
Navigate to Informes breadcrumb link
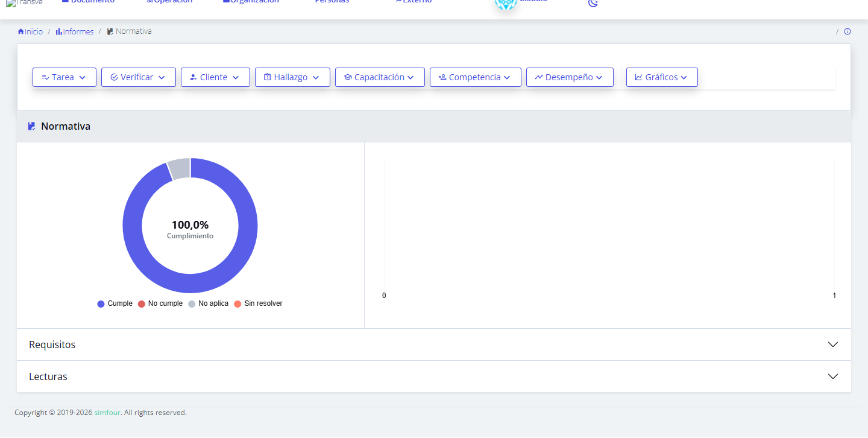(x=75, y=31)
